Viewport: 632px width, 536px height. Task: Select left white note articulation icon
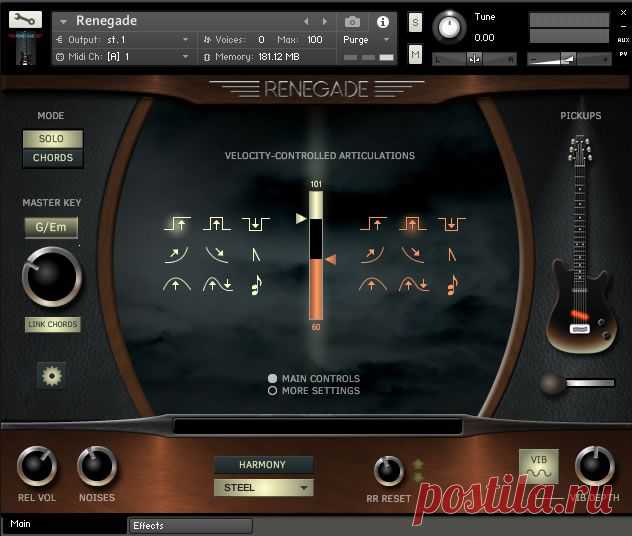[256, 285]
